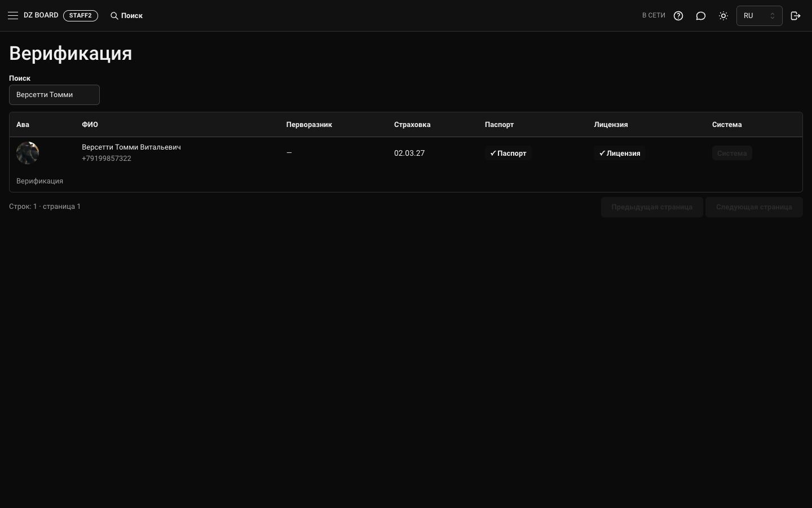
Task: Click the Система column header
Action: pyautogui.click(x=727, y=125)
